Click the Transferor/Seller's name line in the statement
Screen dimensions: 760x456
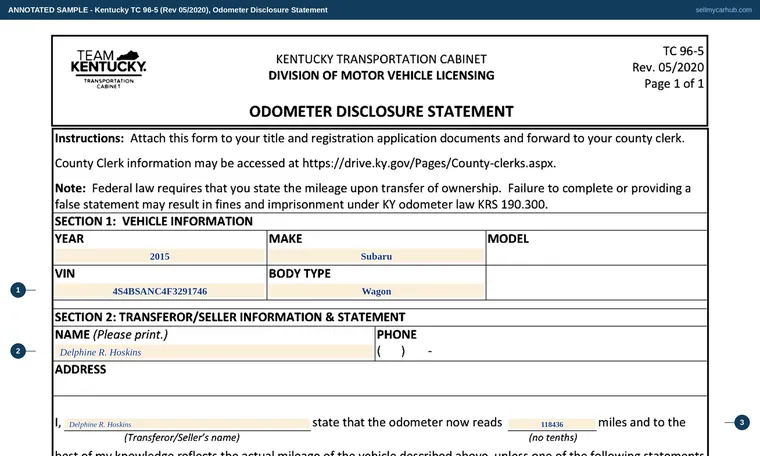pyautogui.click(x=187, y=425)
